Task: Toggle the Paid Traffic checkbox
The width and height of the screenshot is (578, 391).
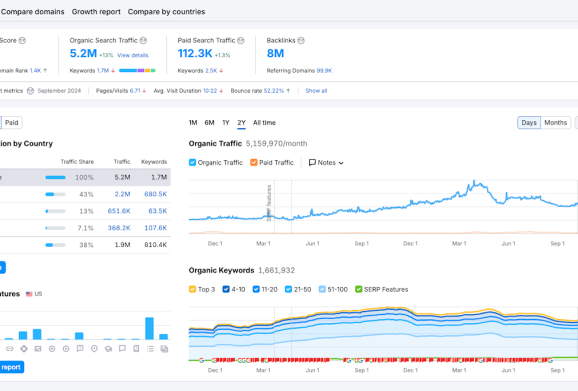Action: tap(254, 163)
